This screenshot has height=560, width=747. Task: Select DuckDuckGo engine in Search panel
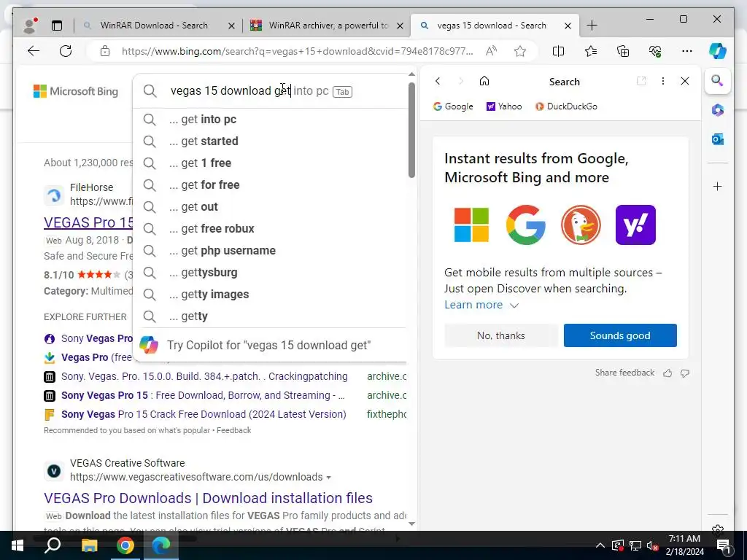566,106
